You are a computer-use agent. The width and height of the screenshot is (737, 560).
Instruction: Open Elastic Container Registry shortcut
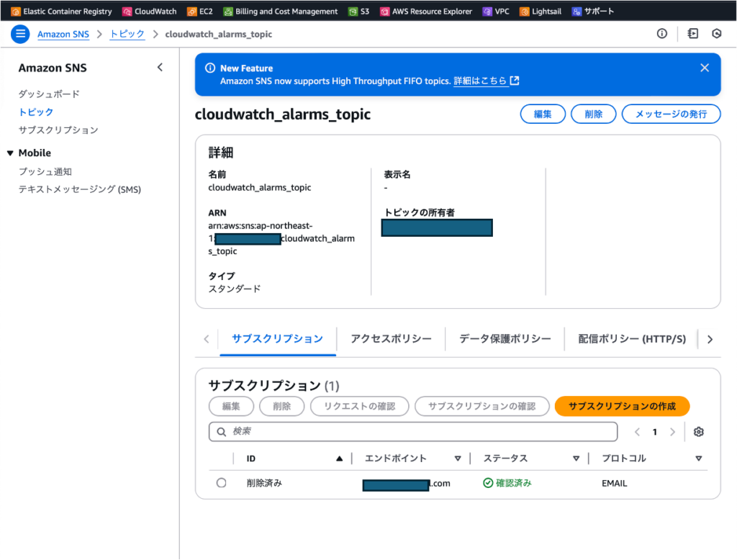(62, 12)
